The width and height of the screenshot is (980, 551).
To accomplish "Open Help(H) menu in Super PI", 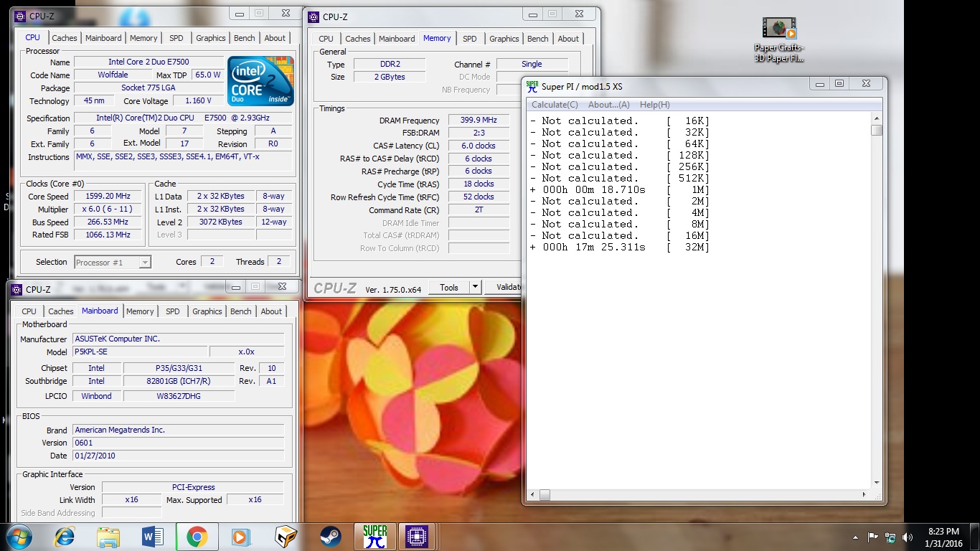I will (x=654, y=105).
